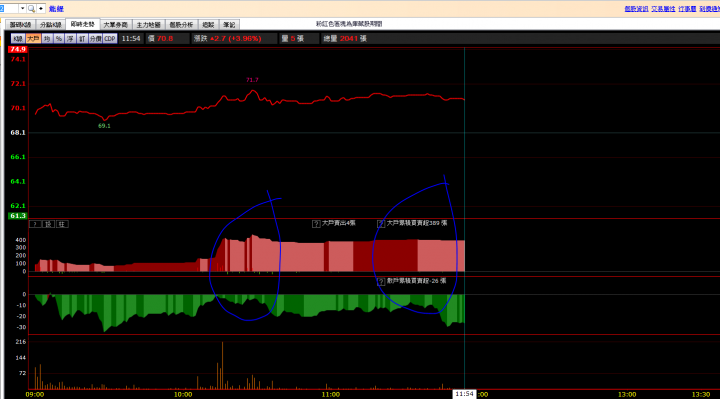The height and width of the screenshot is (399, 720).
Task: Click the 分價 toolbar button
Action: pyautogui.click(x=96, y=39)
